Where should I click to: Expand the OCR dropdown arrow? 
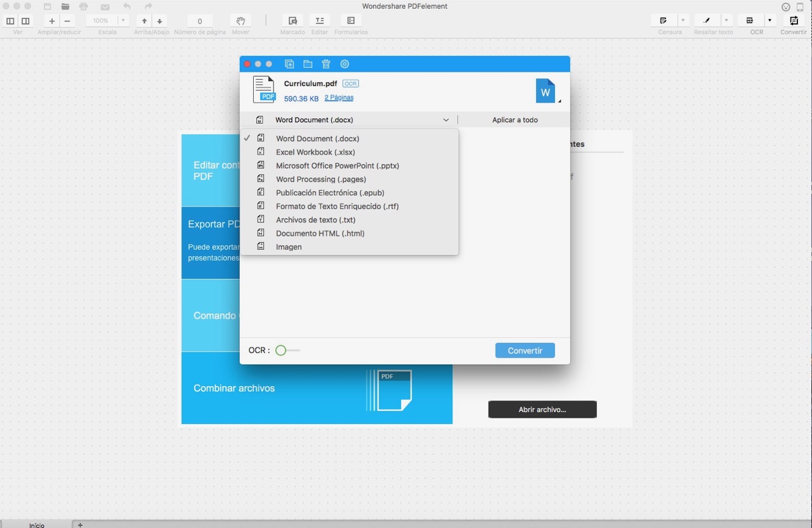coord(770,21)
